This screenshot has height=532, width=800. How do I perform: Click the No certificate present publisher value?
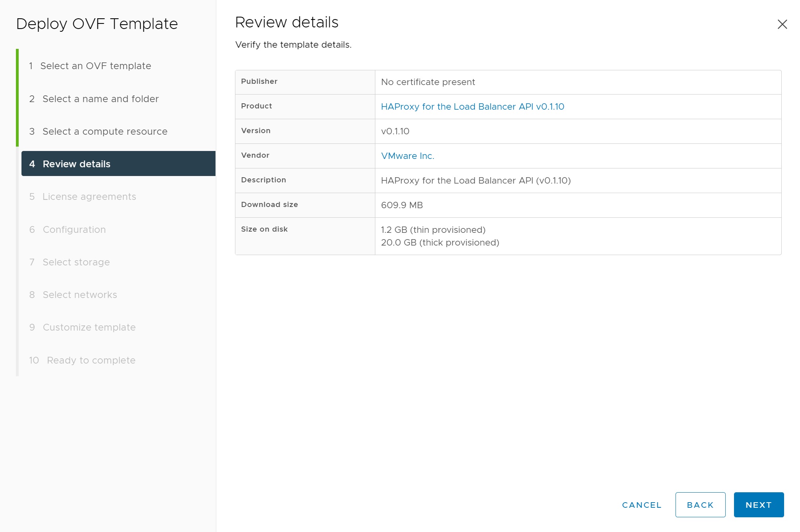coord(428,82)
